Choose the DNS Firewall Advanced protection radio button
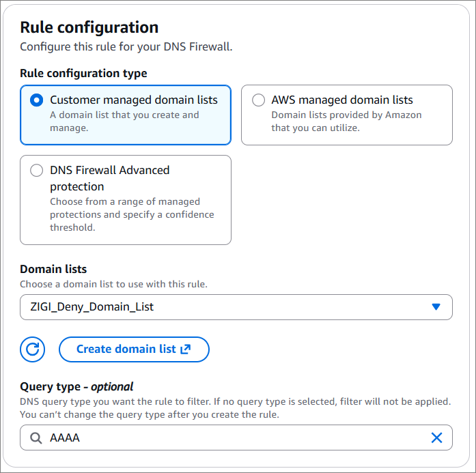This screenshot has width=476, height=473. (x=36, y=170)
